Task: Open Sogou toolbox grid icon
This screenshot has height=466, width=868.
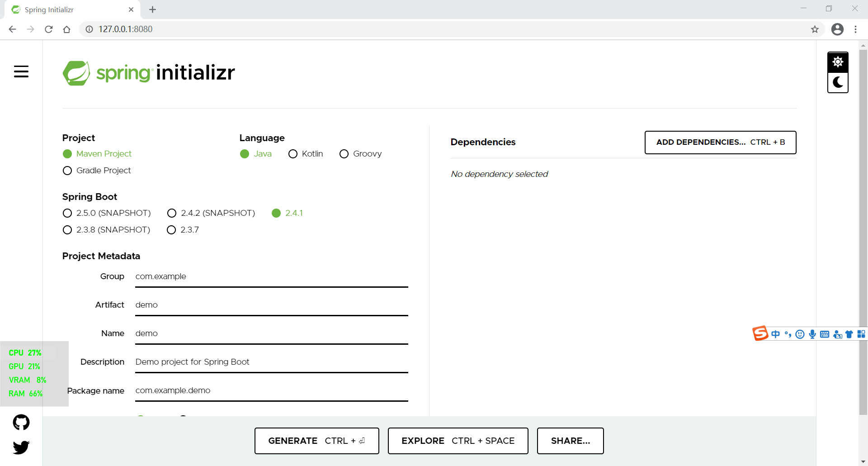Action: [x=861, y=334]
